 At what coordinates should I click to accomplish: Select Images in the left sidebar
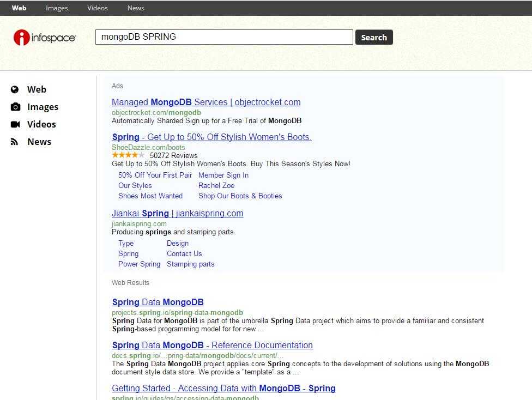point(43,107)
